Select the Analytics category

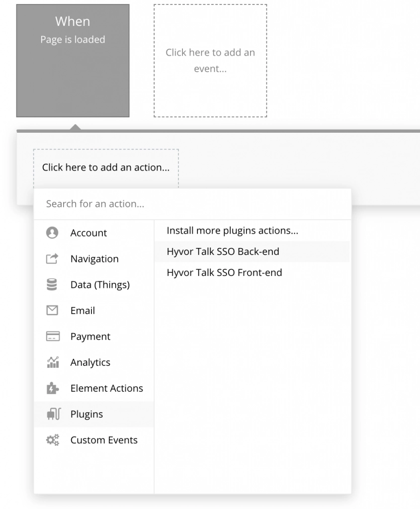coord(94,362)
